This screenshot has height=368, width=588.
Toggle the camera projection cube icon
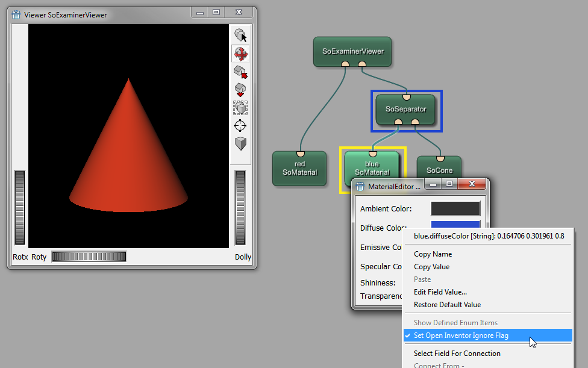[240, 143]
